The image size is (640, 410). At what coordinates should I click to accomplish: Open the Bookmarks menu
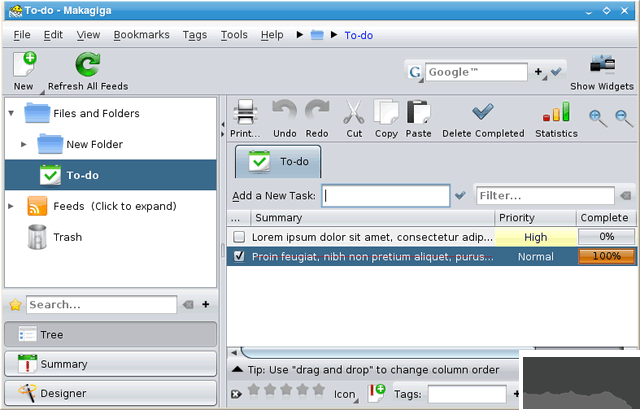click(x=141, y=35)
